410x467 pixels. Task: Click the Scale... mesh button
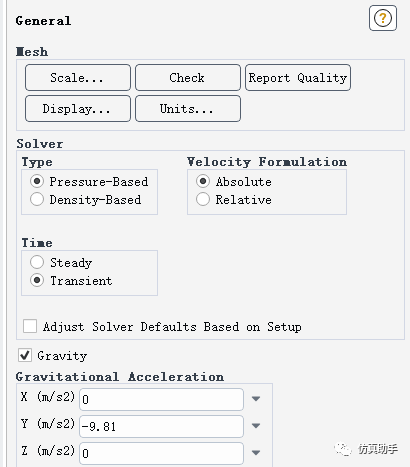click(78, 78)
